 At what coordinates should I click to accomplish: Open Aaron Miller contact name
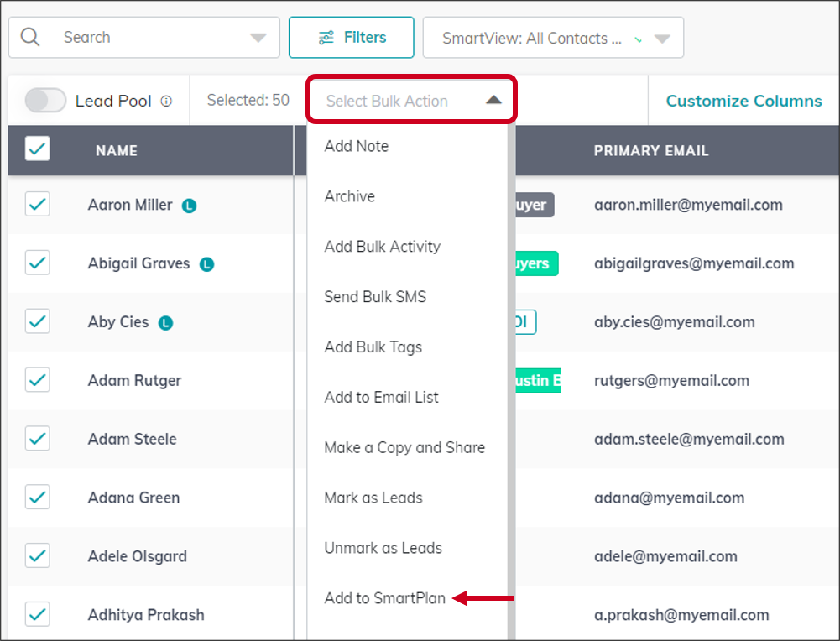[x=130, y=205]
